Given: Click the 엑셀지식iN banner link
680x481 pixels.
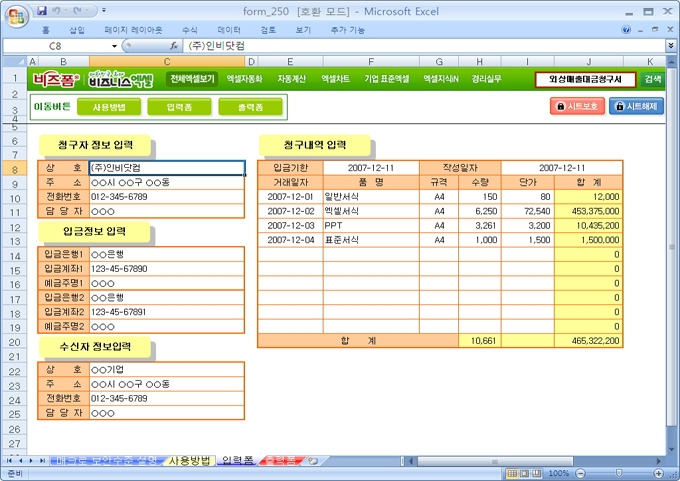Looking at the screenshot, I should pyautogui.click(x=441, y=79).
